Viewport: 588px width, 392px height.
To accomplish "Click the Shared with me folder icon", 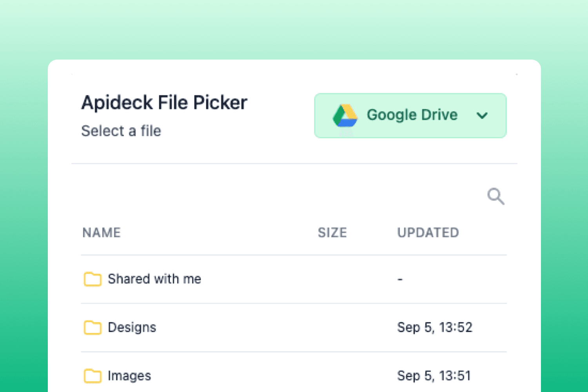I will point(93,279).
